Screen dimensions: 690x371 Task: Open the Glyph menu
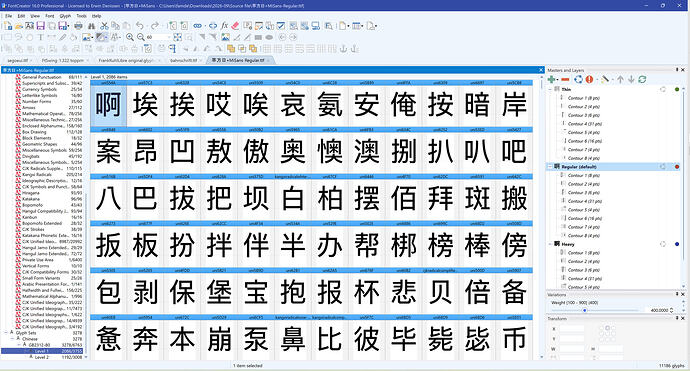pyautogui.click(x=65, y=16)
